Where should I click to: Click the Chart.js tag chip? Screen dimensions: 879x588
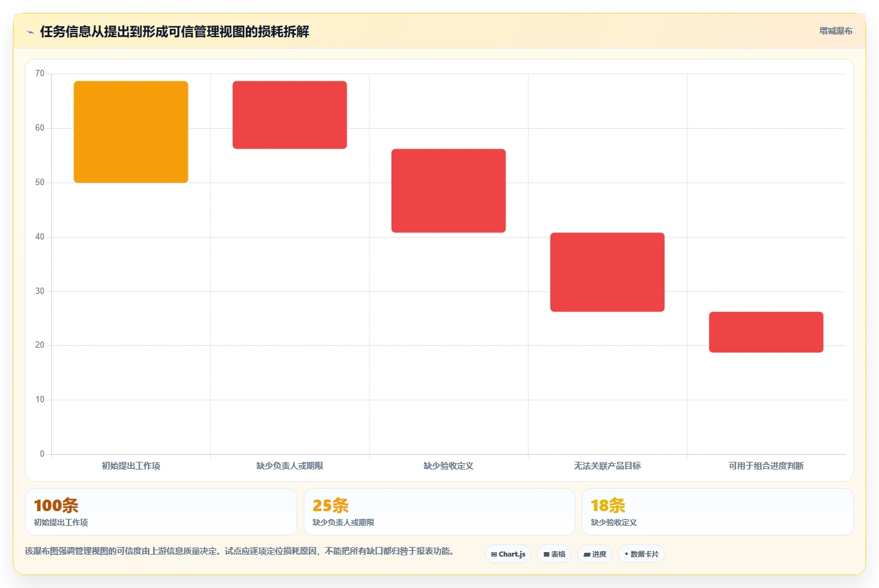[508, 554]
